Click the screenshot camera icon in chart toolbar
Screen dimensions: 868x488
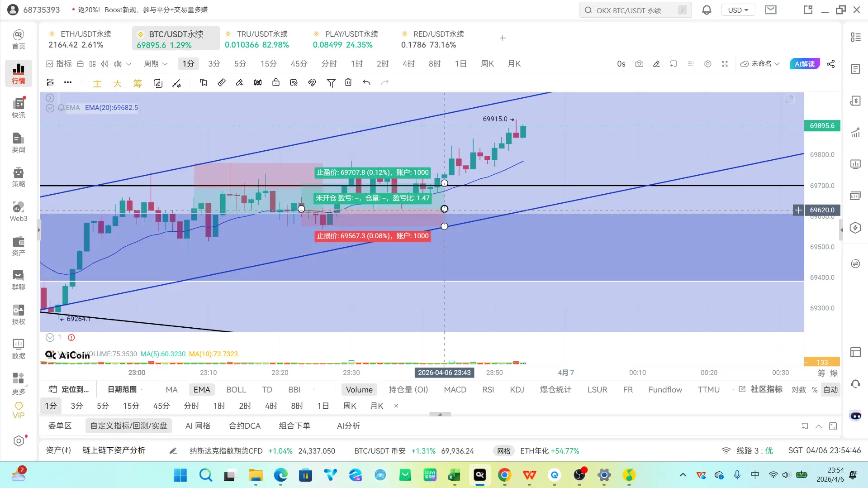point(639,64)
